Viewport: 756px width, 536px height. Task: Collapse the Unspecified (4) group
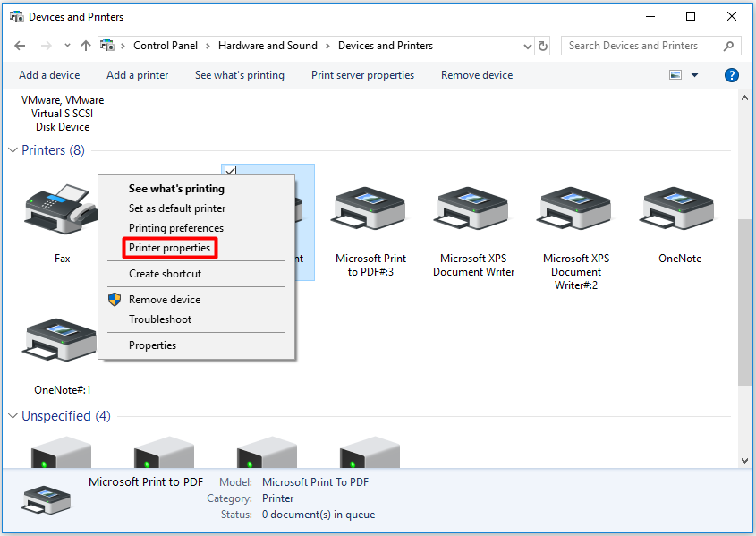(13, 416)
